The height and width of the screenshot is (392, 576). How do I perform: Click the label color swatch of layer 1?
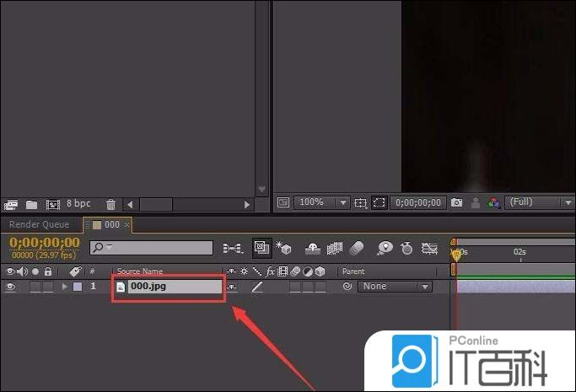tap(78, 287)
